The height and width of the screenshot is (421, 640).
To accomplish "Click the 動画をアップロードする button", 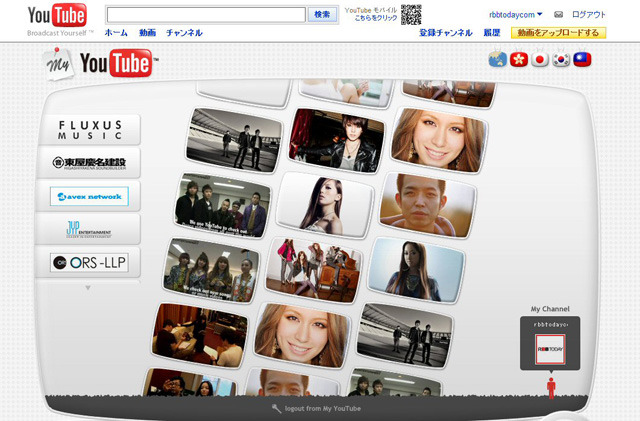I will coord(558,33).
